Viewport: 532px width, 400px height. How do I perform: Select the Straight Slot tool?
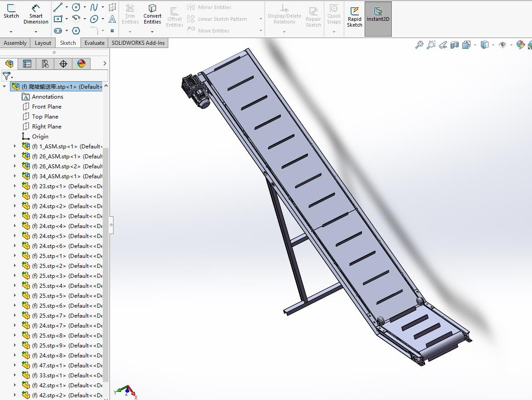click(58, 30)
